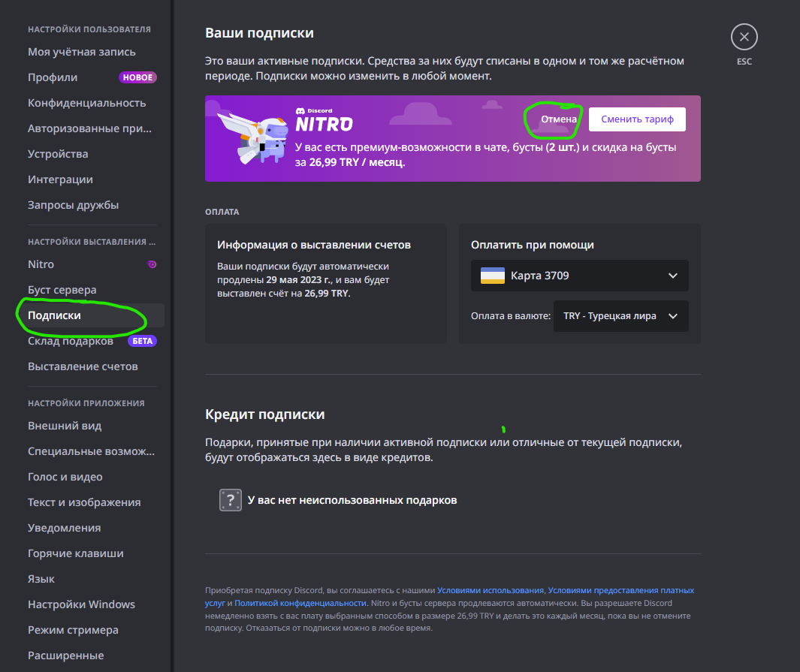The height and width of the screenshot is (672, 800).
Task: Open Текст и изображения settings
Action: (x=84, y=502)
